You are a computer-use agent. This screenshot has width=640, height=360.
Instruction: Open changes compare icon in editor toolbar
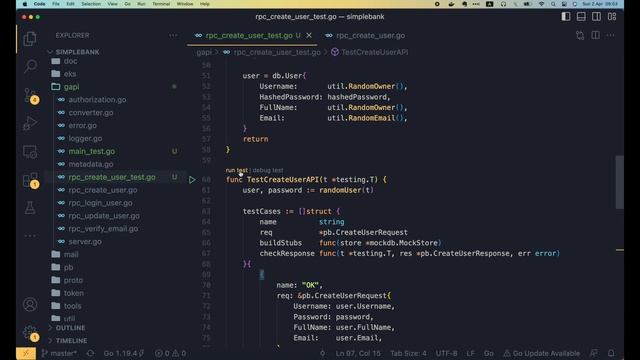[x=580, y=36]
